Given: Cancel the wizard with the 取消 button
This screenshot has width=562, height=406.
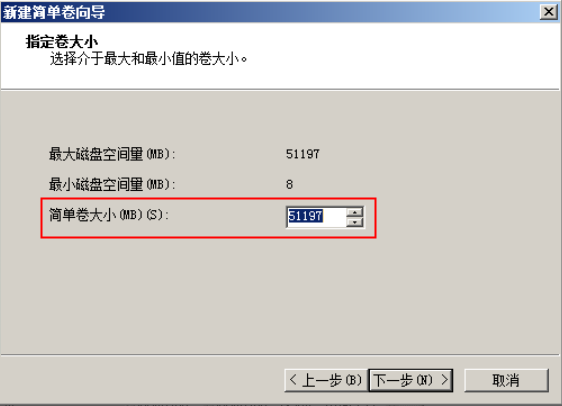Looking at the screenshot, I should [506, 380].
